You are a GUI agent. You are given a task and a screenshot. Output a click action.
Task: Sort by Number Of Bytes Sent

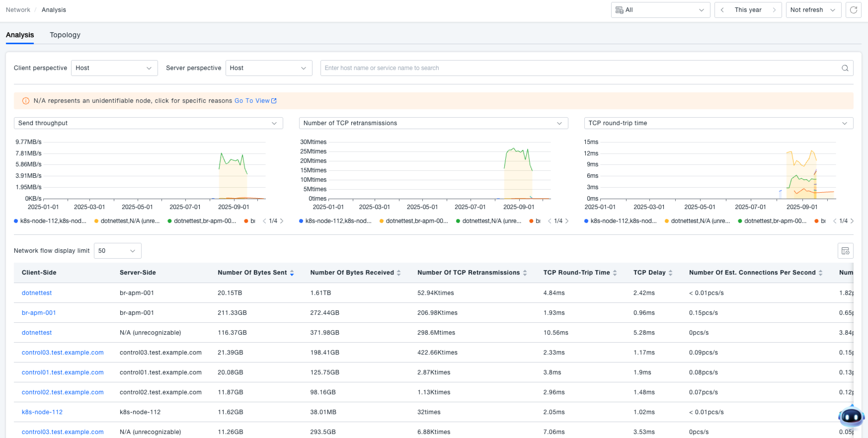pos(292,273)
